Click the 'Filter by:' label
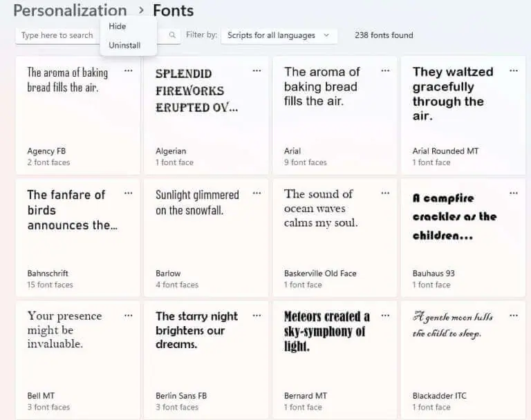 pos(201,35)
